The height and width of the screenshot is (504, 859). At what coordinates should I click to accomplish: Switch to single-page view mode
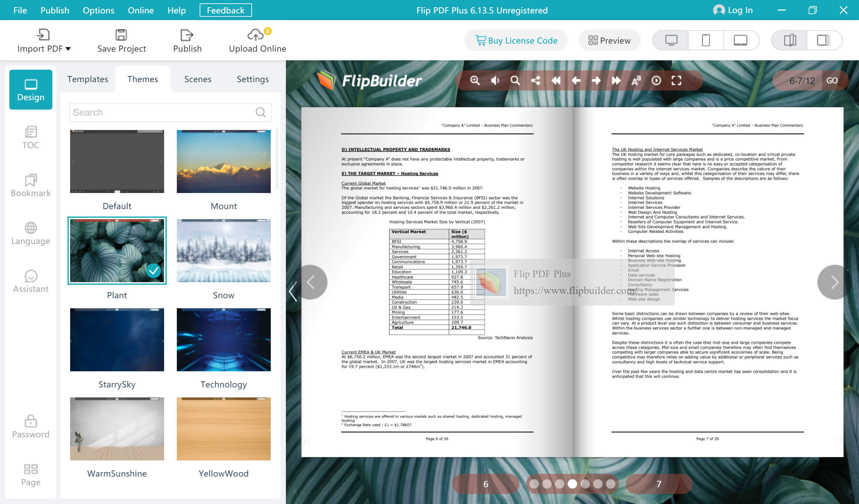coord(824,40)
